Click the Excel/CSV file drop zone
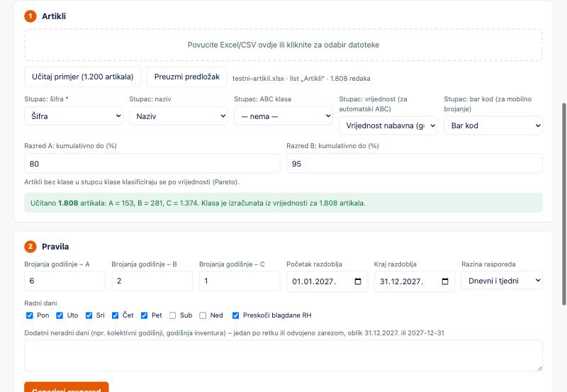 tap(283, 45)
